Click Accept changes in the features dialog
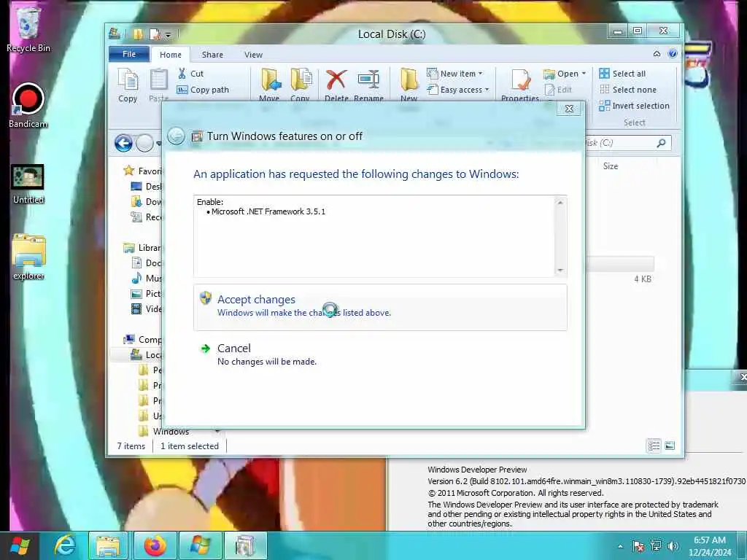This screenshot has width=747, height=560. coord(379,307)
